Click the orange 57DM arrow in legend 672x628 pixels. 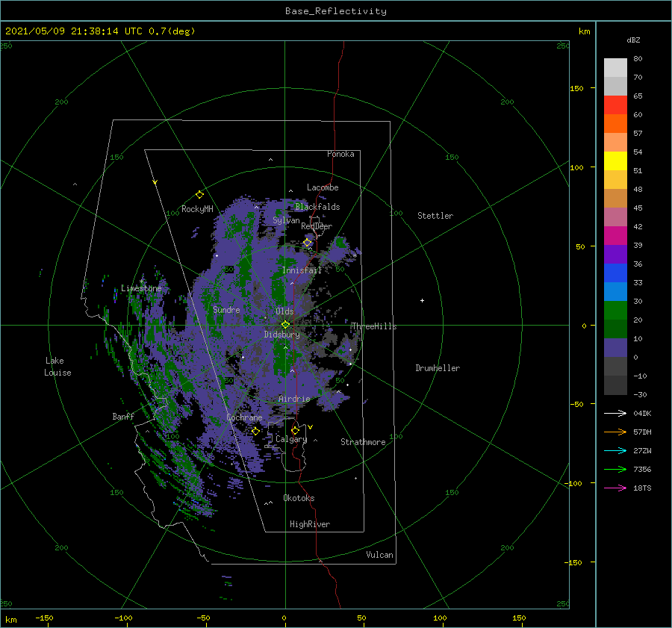coord(615,432)
